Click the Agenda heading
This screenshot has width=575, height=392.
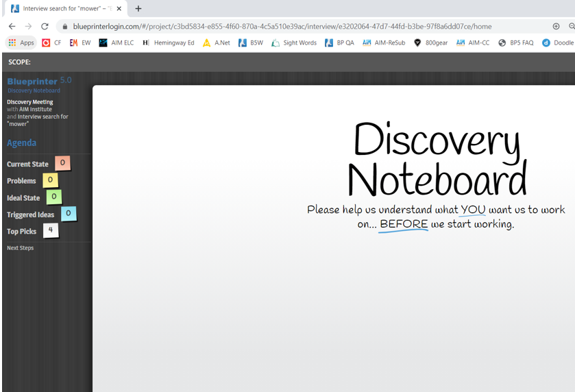[22, 143]
